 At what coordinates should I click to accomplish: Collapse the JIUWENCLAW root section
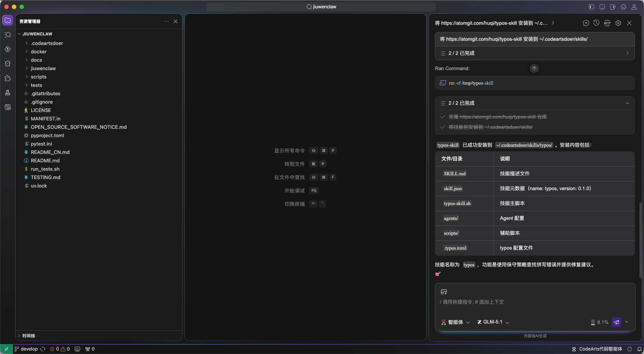99,34
